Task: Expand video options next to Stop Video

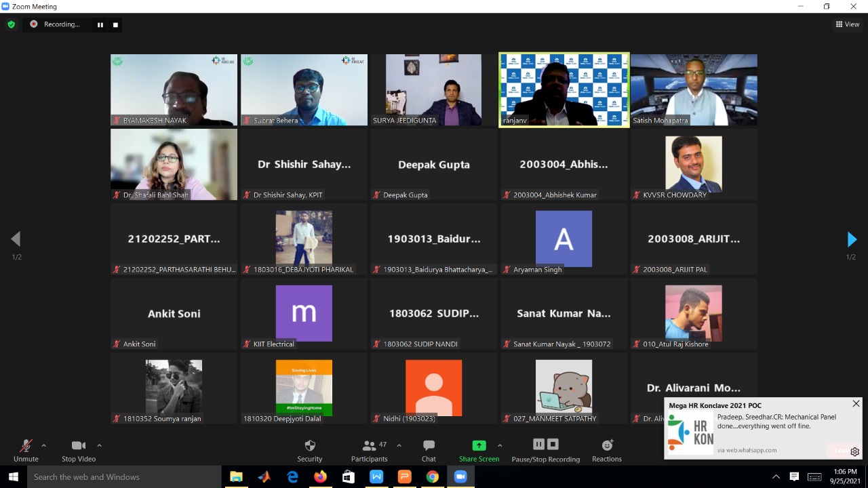Action: tap(99, 445)
